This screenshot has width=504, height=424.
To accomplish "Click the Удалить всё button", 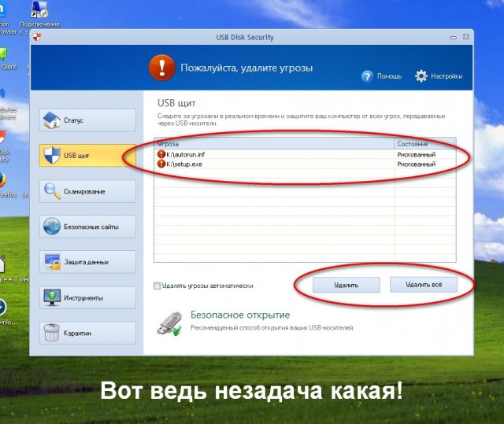I will 424,285.
